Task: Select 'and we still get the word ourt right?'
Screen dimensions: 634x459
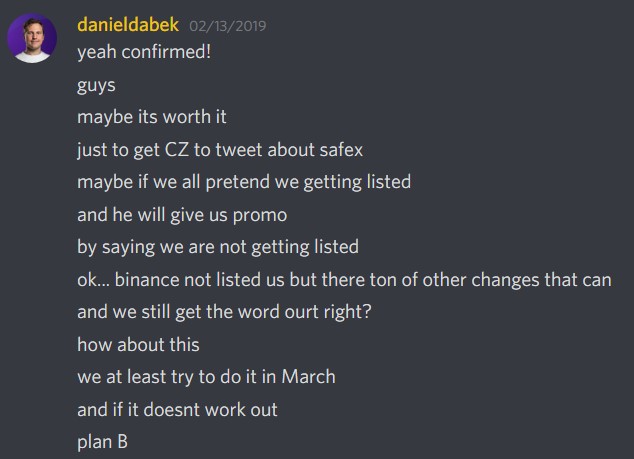Action: click(x=224, y=312)
